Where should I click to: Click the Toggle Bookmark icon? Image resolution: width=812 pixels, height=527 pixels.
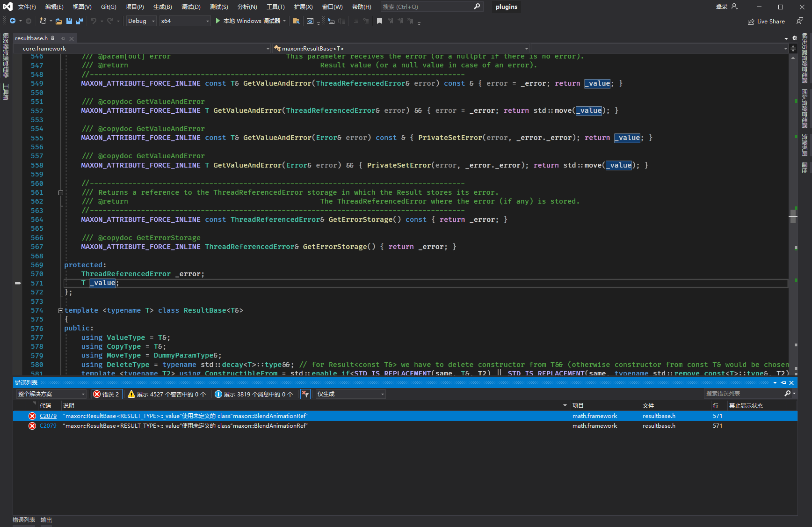point(379,21)
